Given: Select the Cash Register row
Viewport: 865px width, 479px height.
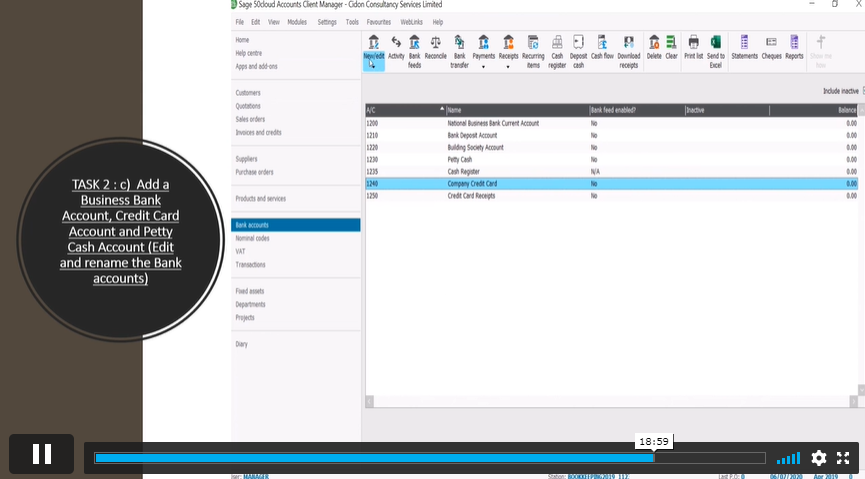Looking at the screenshot, I should (611, 172).
